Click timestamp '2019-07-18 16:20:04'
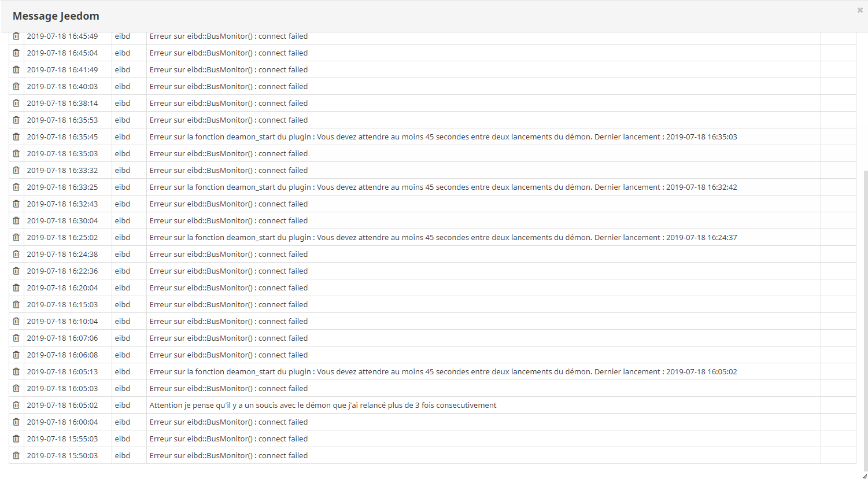Image resolution: width=868 pixels, height=479 pixels. pyautogui.click(x=62, y=288)
